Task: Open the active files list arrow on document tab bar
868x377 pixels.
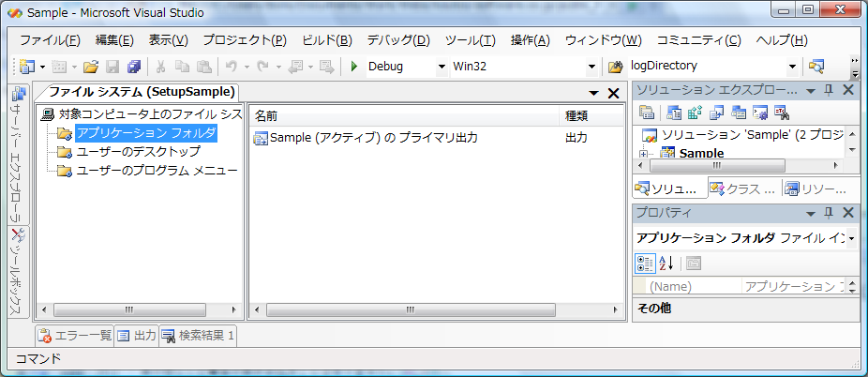Action: pyautogui.click(x=593, y=93)
